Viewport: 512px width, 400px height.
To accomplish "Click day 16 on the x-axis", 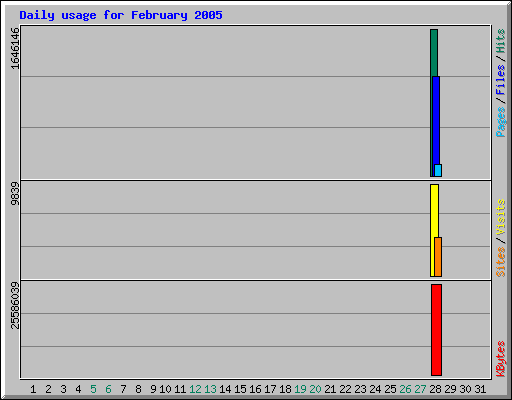I will point(255,389).
